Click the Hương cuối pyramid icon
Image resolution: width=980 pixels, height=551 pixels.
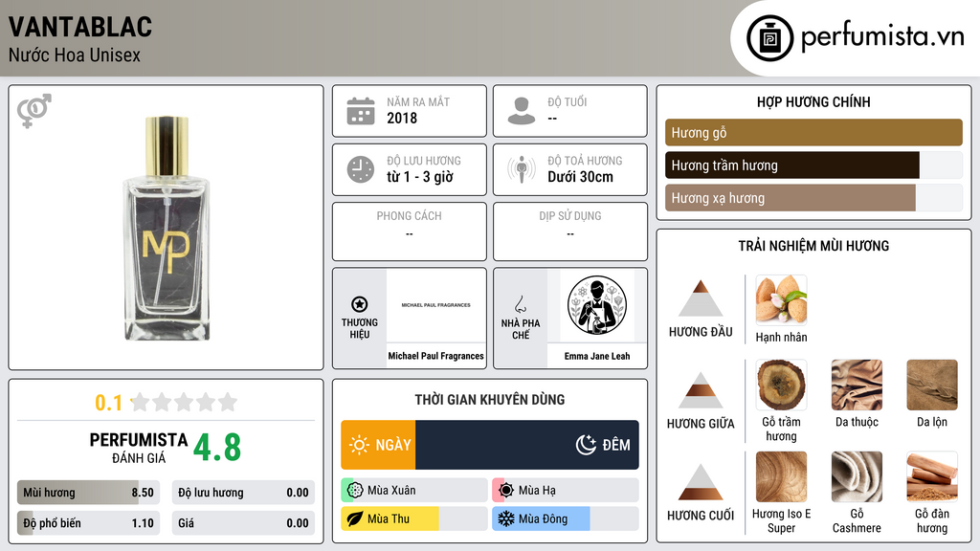[701, 482]
